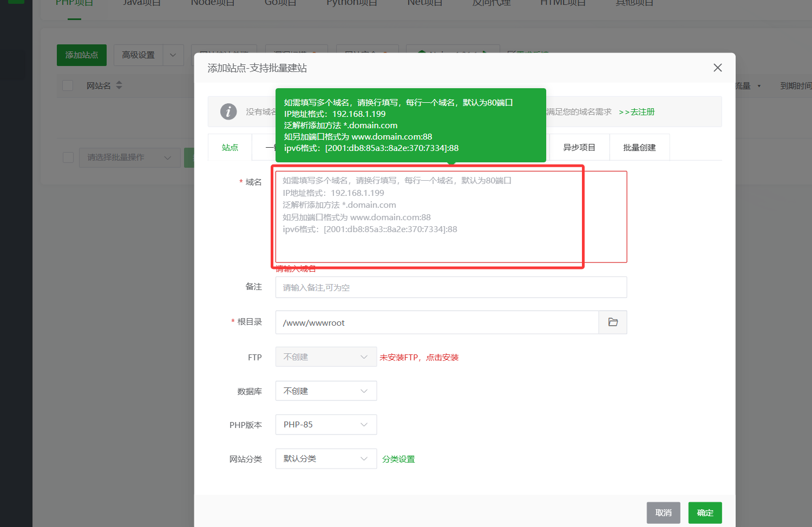This screenshot has width=812, height=527.
Task: Expand the arrow beside 高级设置
Action: pos(173,55)
